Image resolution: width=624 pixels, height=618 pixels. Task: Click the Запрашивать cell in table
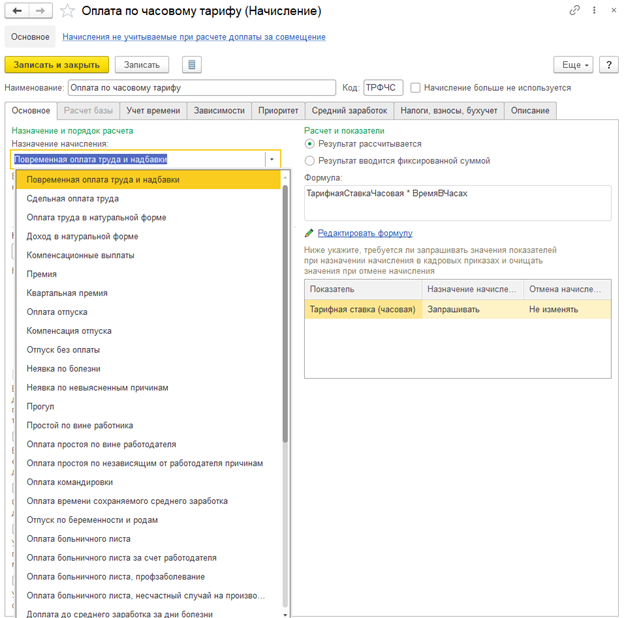[473, 310]
